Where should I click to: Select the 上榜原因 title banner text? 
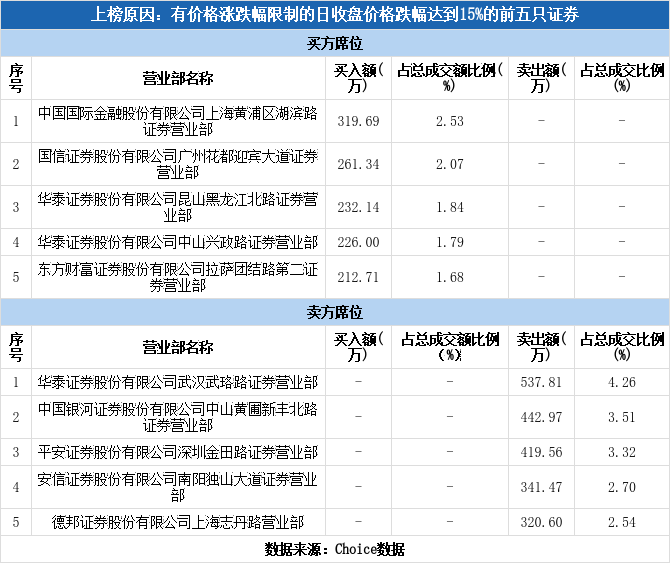point(335,15)
